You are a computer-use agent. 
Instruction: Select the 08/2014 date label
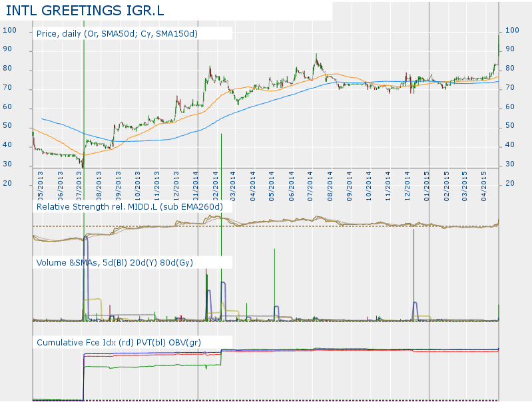pyautogui.click(x=330, y=186)
